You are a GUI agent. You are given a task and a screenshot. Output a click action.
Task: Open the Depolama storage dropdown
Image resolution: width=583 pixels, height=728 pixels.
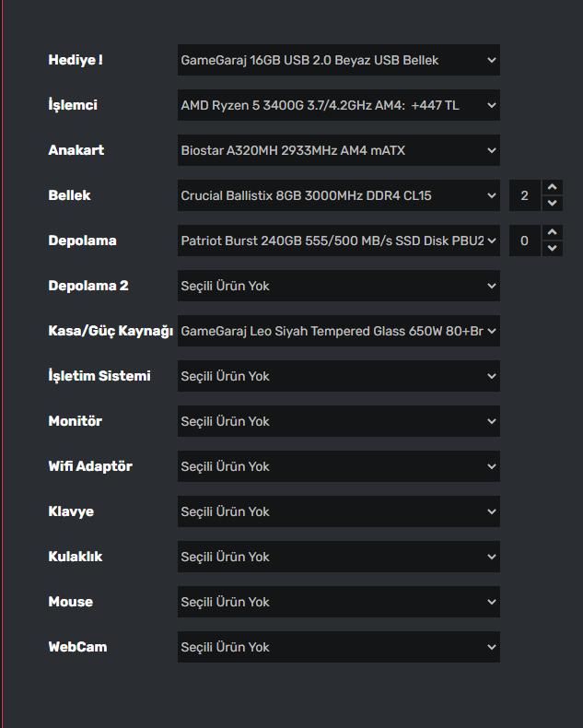(338, 241)
